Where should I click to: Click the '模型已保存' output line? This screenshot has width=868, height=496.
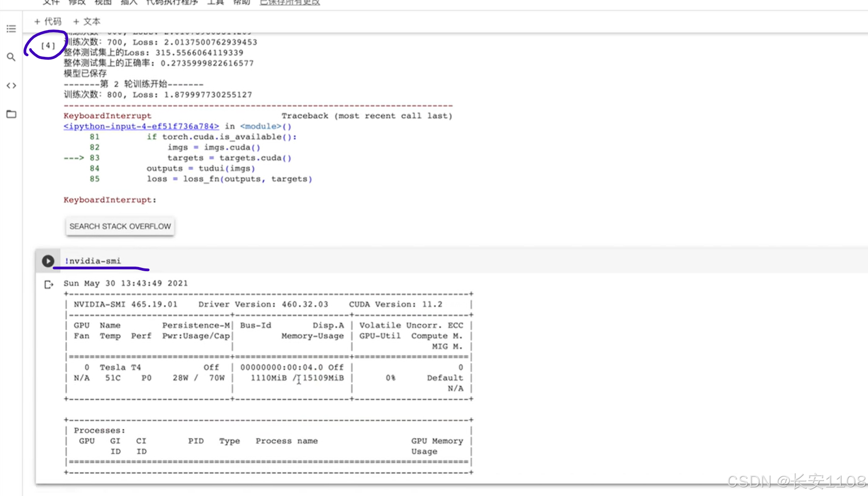85,74
